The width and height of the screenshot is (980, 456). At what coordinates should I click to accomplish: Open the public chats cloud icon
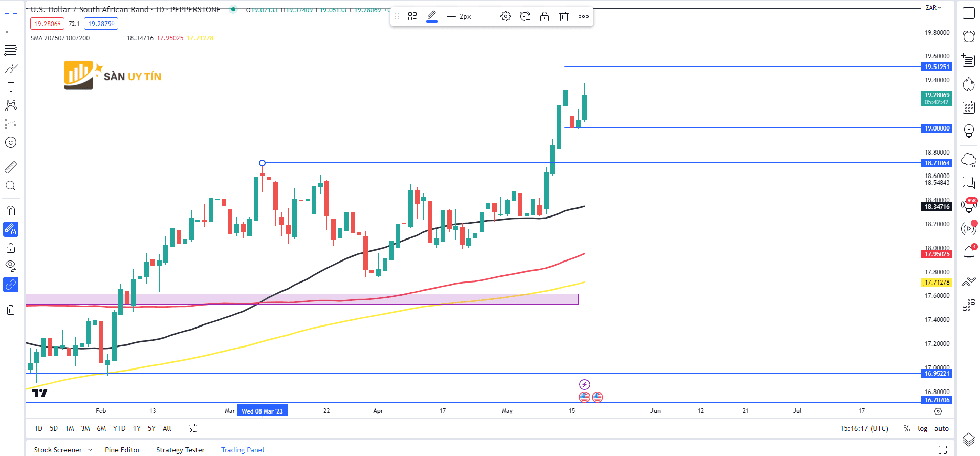(x=969, y=160)
